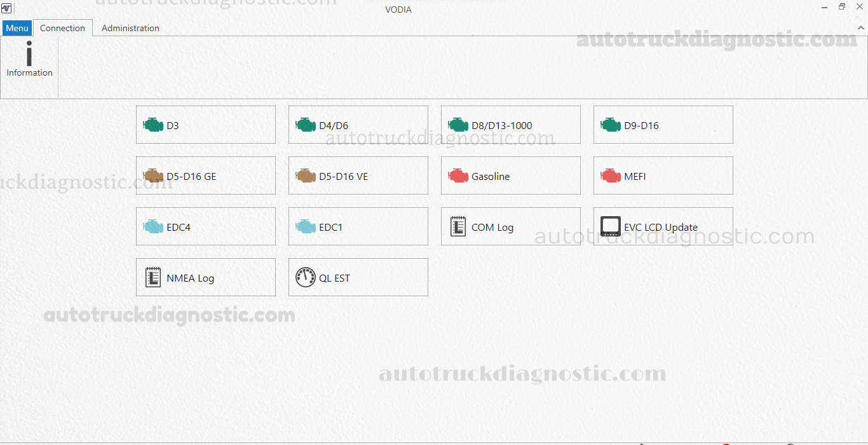Image resolution: width=868 pixels, height=445 pixels.
Task: Switch to the Administration tab
Action: [x=130, y=28]
